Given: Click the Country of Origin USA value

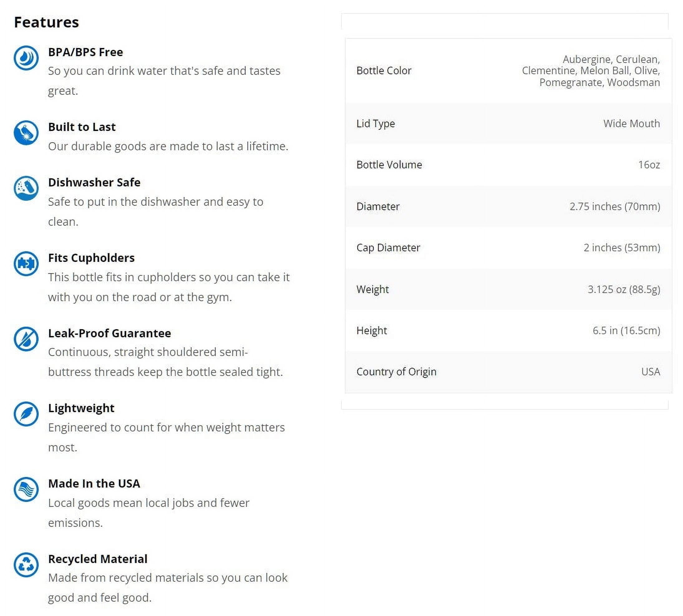Looking at the screenshot, I should click(651, 372).
